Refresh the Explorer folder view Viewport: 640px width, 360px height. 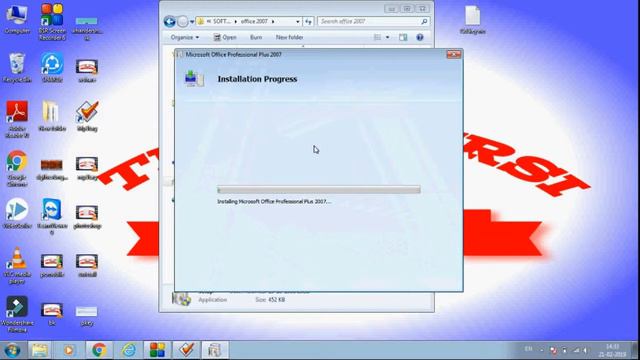tap(308, 21)
